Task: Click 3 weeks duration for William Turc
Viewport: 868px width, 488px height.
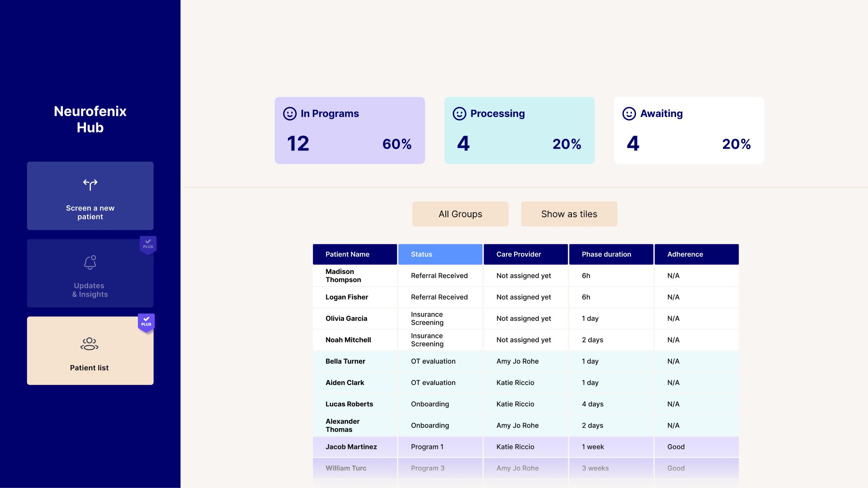Action: click(595, 468)
